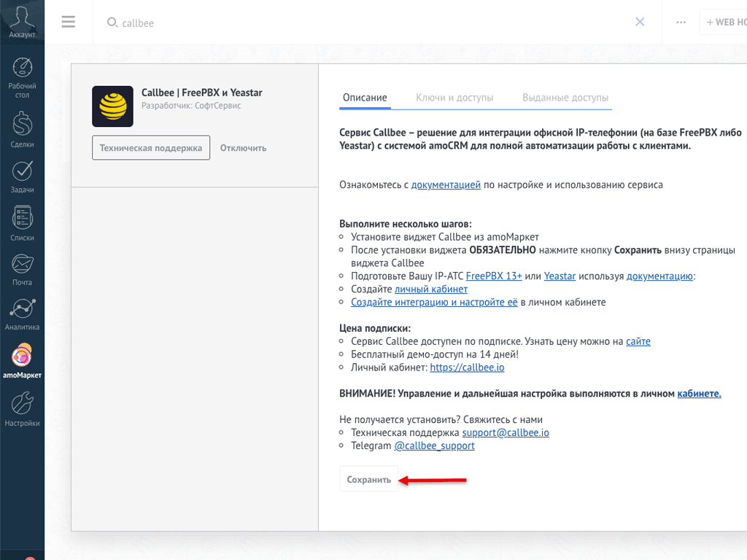Open amoМаркет from the sidebar
This screenshot has width=747, height=560.
coord(22,357)
